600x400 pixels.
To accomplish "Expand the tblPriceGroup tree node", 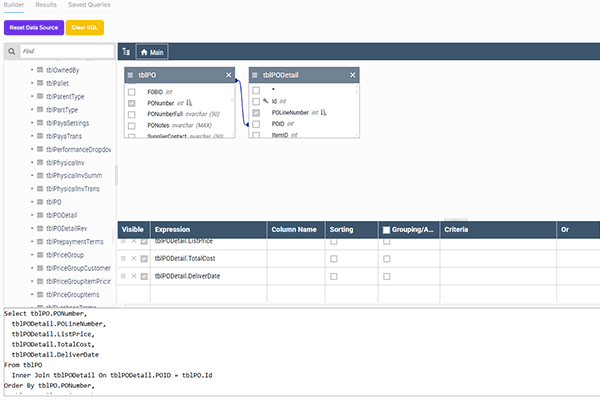I will [x=32, y=254].
